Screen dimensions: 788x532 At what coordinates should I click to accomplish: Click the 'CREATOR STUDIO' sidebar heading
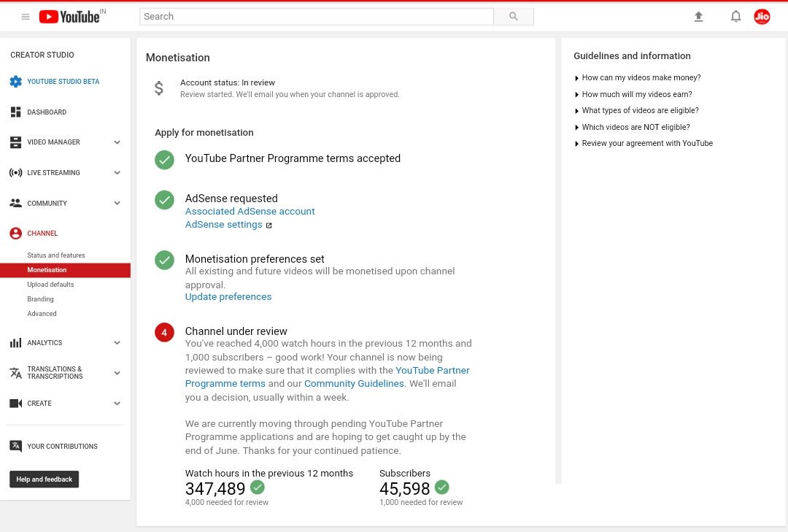[42, 55]
